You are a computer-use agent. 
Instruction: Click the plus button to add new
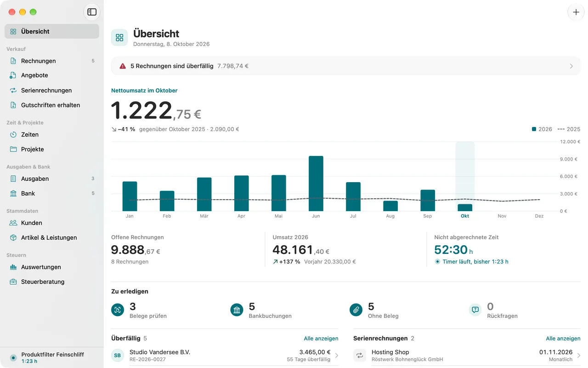(x=576, y=12)
